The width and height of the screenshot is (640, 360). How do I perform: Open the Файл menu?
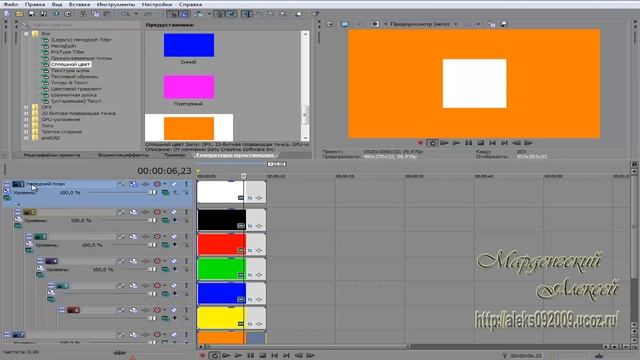point(11,4)
